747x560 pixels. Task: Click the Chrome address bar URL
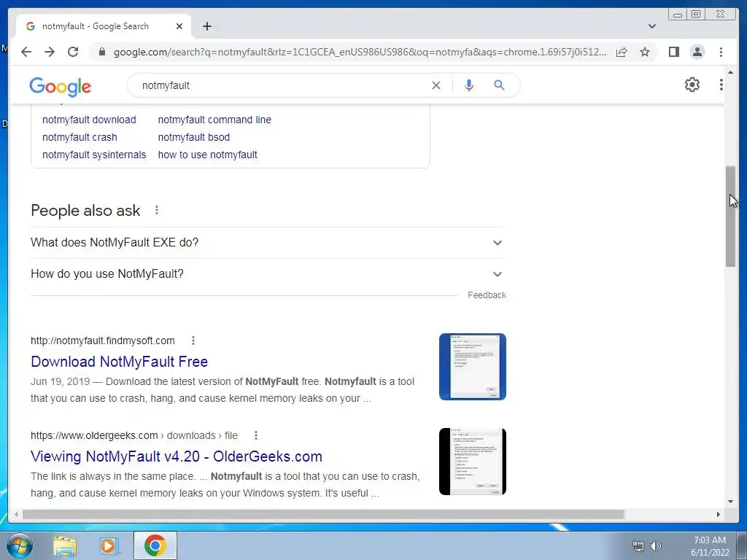point(360,52)
